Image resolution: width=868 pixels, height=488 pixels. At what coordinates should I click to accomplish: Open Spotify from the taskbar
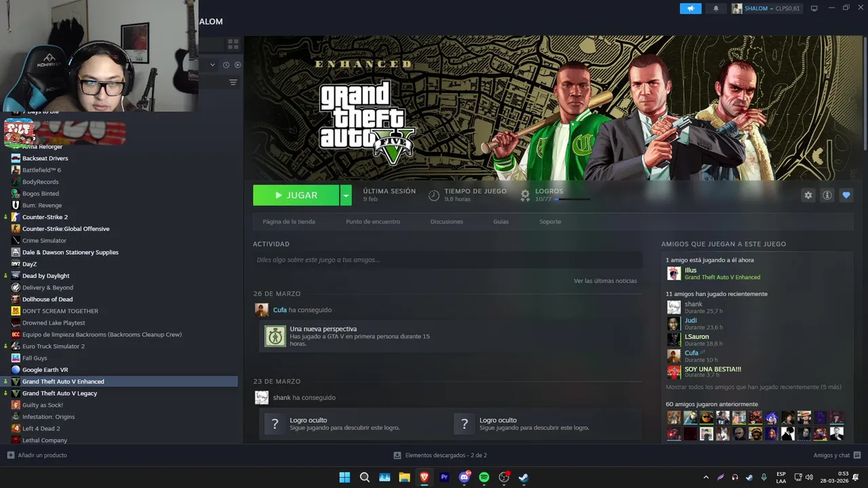[x=484, y=477]
